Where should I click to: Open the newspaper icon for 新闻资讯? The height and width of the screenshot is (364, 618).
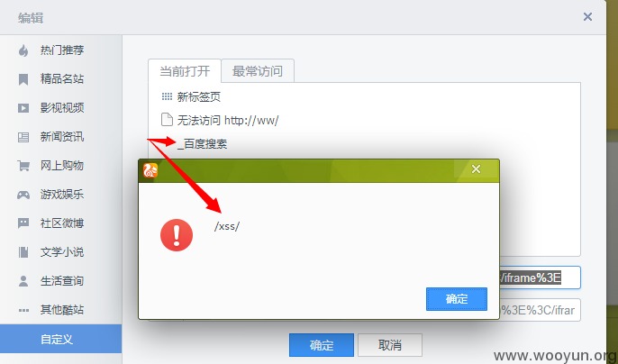click(23, 137)
